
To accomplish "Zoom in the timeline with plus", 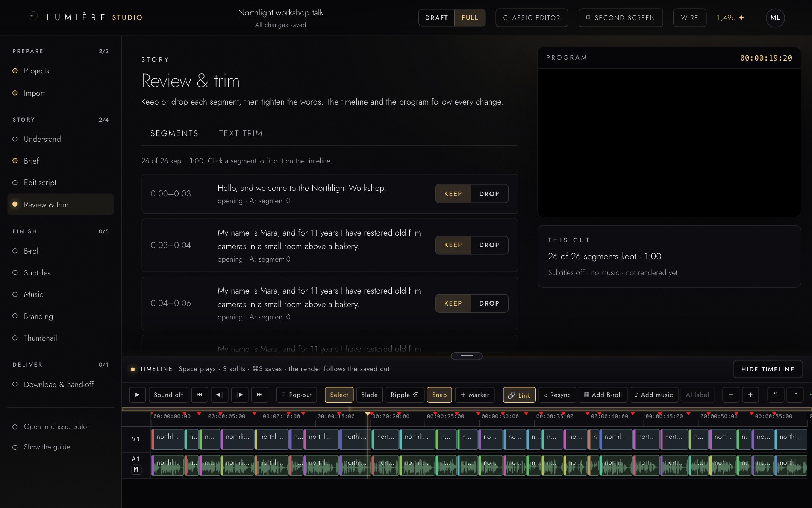I will pos(750,395).
